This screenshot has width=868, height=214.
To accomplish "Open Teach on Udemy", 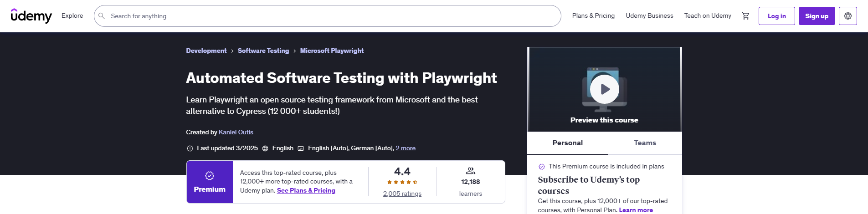I will tap(708, 15).
